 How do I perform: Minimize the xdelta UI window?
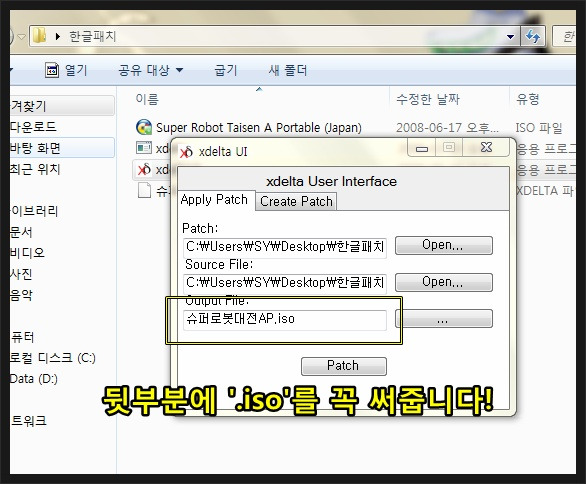coord(422,148)
